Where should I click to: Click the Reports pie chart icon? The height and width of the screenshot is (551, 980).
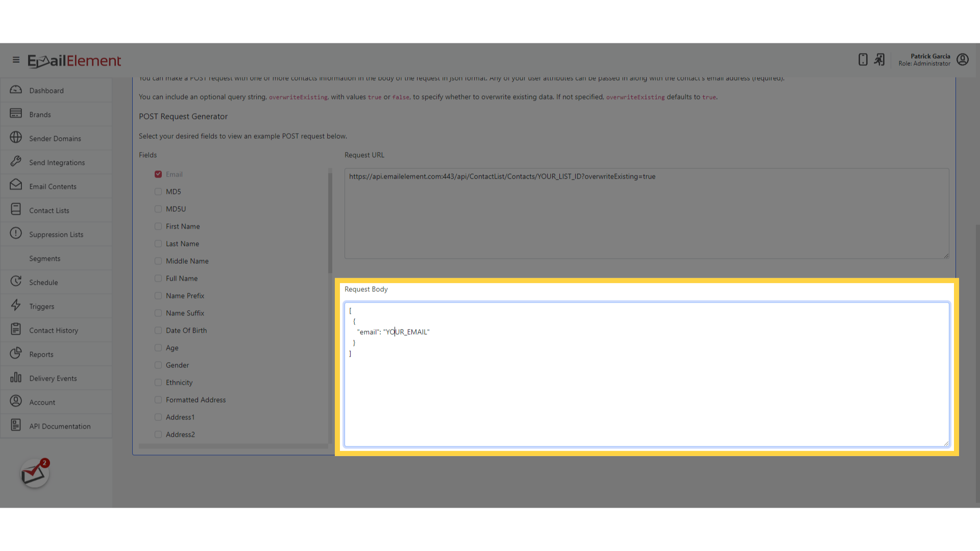coord(16,354)
